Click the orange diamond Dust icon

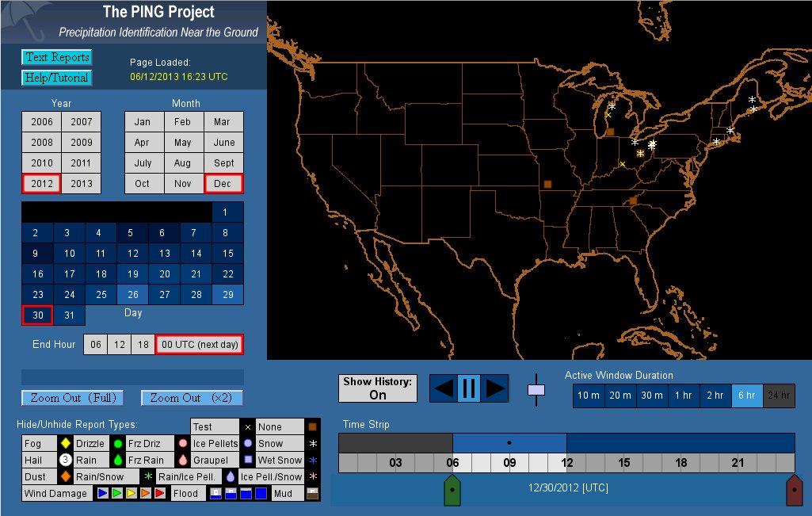pos(66,477)
